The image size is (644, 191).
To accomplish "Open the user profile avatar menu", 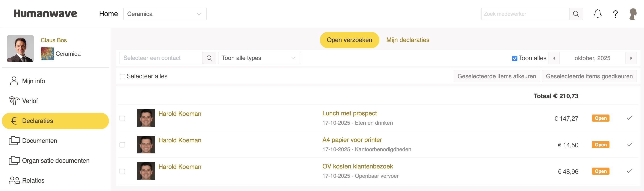I will [x=633, y=14].
